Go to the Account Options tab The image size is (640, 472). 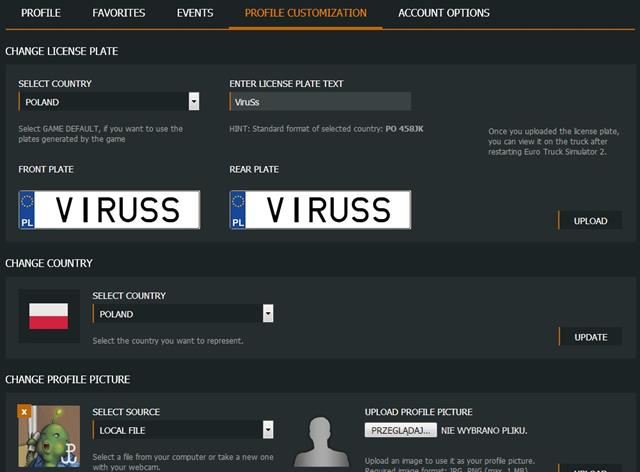[x=443, y=13]
